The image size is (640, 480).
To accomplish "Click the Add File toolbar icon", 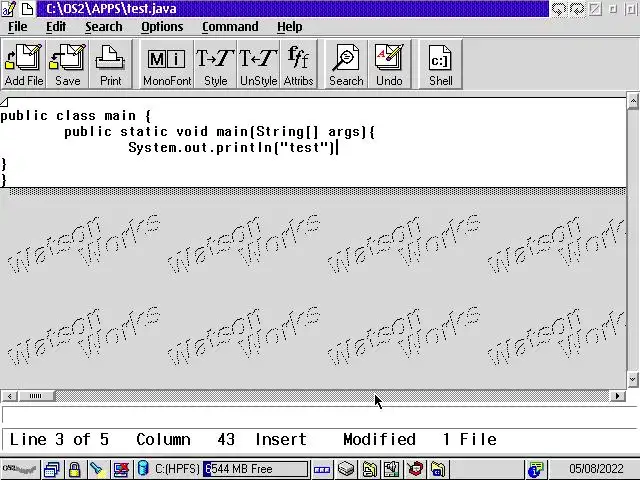I will [24, 64].
